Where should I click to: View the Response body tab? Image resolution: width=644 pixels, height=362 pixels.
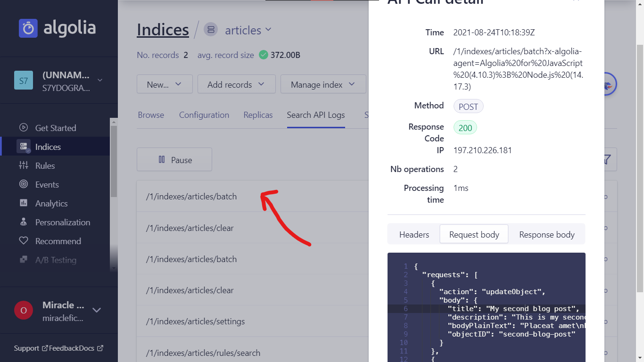546,234
